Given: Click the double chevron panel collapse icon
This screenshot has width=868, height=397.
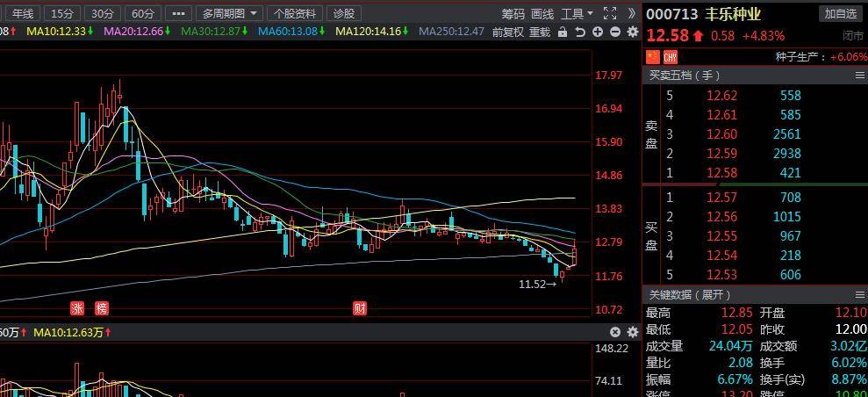Looking at the screenshot, I should (x=632, y=13).
